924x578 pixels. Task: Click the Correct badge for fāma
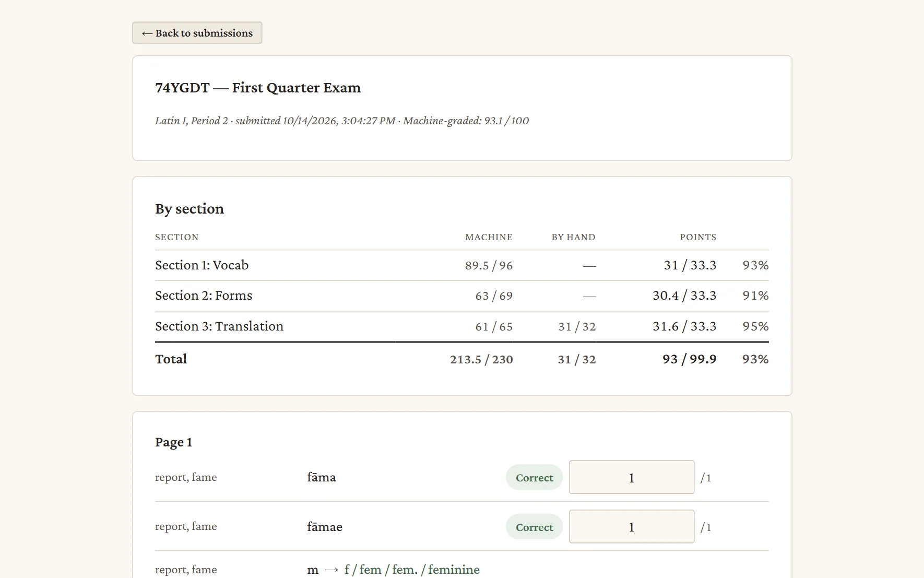click(534, 477)
